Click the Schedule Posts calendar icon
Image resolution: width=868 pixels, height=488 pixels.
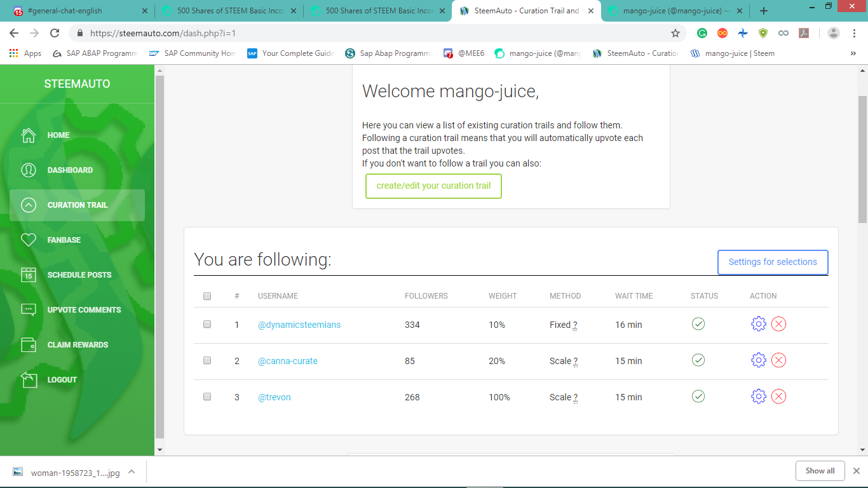29,274
